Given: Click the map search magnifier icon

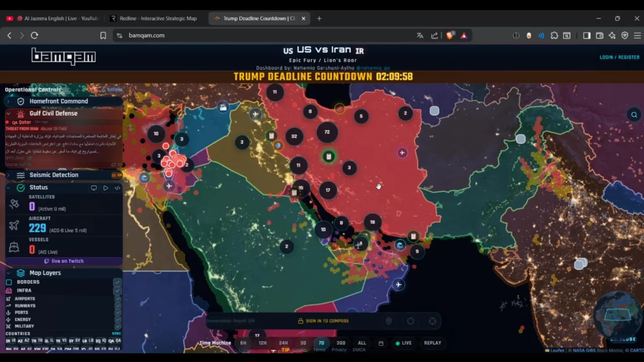Looking at the screenshot, I should coord(634,115).
